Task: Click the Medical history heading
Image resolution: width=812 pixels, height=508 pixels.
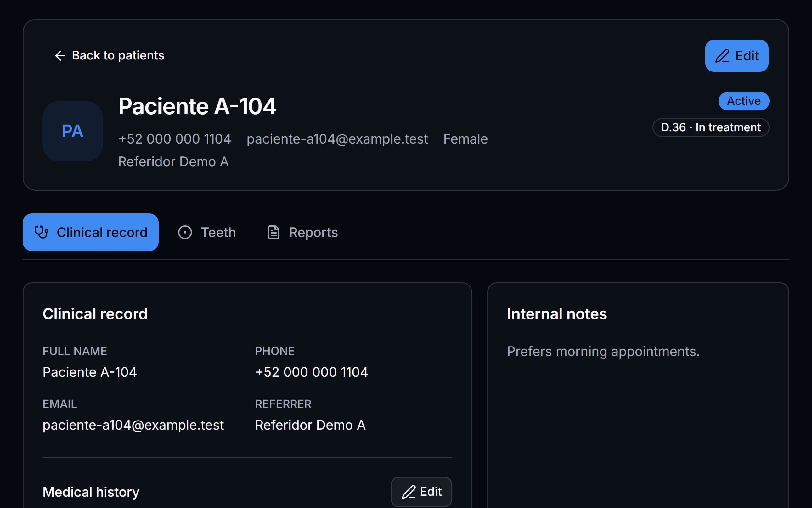Action: (x=91, y=492)
